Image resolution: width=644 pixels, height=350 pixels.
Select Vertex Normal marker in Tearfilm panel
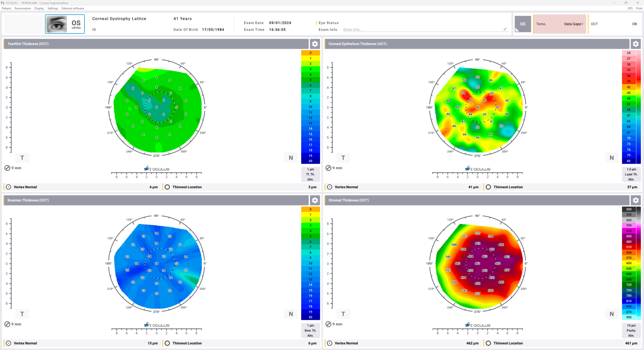coord(9,187)
